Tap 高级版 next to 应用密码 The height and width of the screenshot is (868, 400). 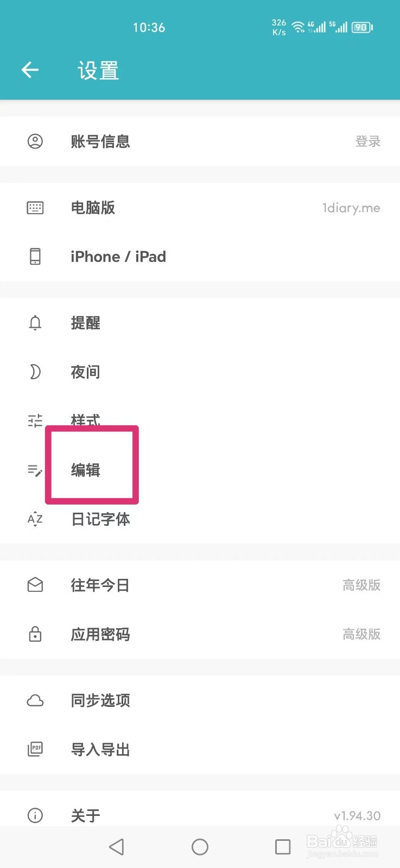click(361, 634)
